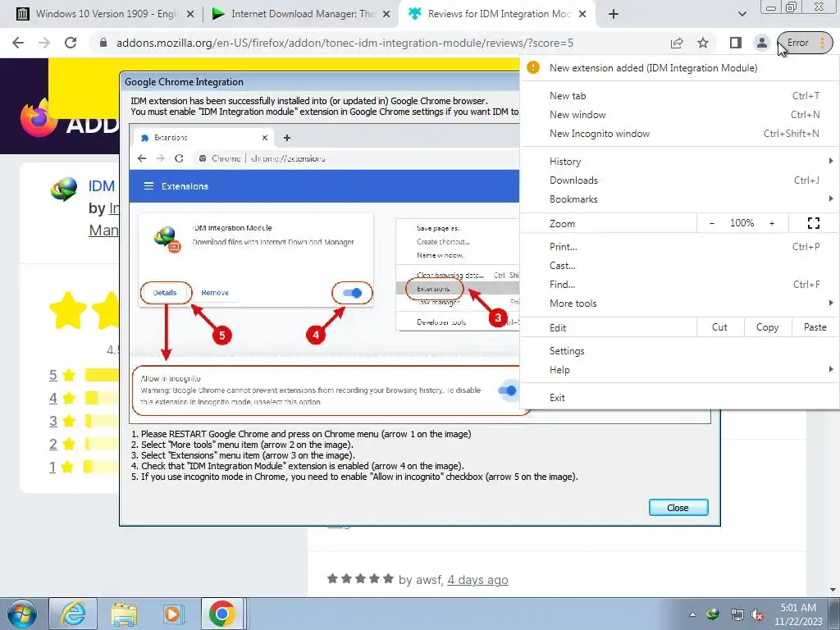Click the lock icon in address bar
Image resolution: width=840 pixels, height=630 pixels.
coord(103,43)
